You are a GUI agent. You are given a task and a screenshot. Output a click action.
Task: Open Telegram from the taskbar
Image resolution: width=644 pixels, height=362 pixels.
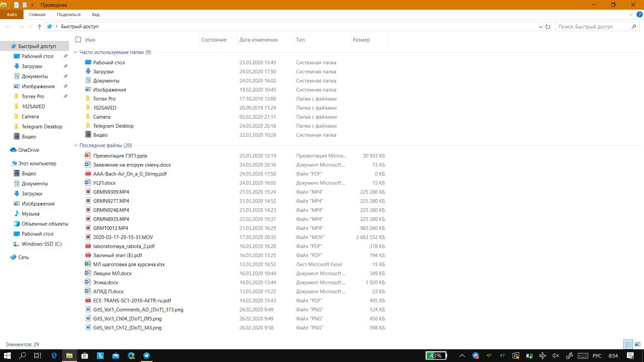coord(146,355)
